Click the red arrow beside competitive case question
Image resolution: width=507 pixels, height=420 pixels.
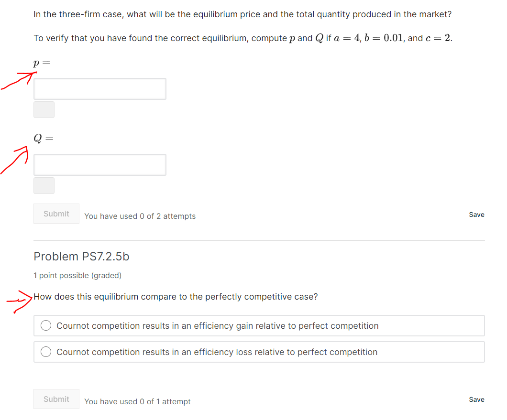tap(20, 301)
